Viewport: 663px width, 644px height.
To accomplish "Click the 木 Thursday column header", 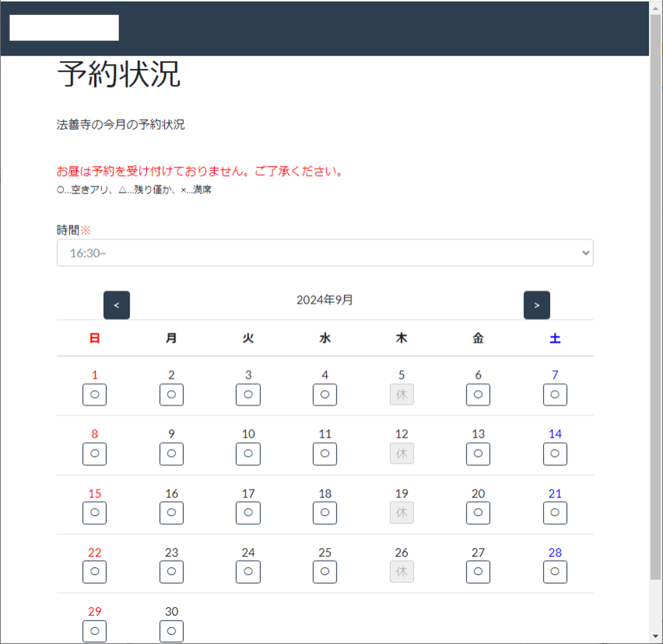I will (402, 338).
